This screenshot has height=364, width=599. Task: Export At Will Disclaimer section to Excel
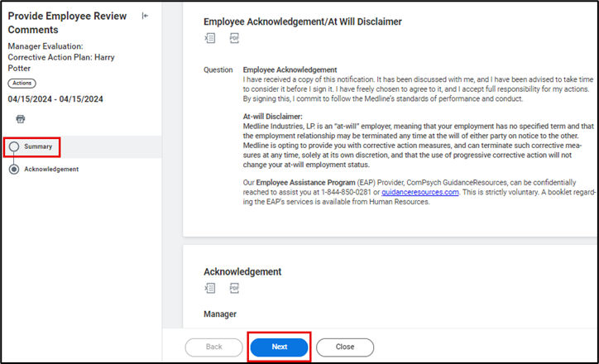[209, 38]
